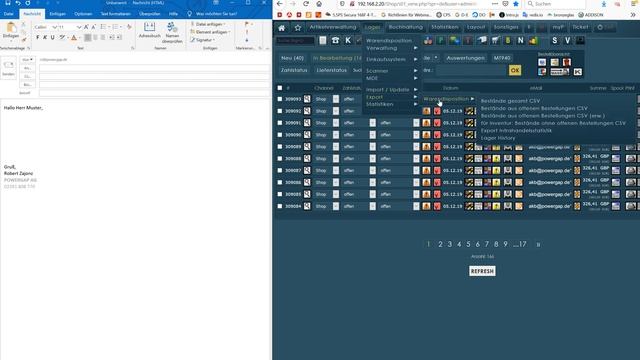The height and width of the screenshot is (360, 640).
Task: Jump to page 17 of the order list
Action: [522, 244]
